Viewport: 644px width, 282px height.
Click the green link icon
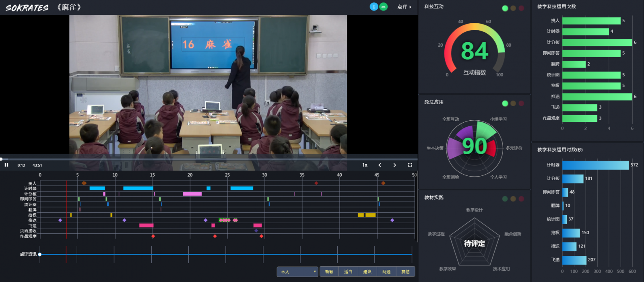point(384,7)
